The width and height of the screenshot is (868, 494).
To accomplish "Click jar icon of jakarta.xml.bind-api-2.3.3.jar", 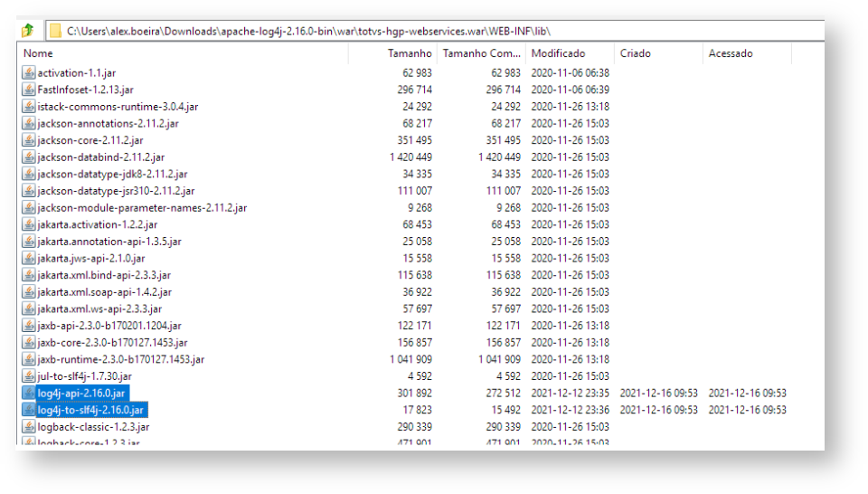I will (29, 275).
